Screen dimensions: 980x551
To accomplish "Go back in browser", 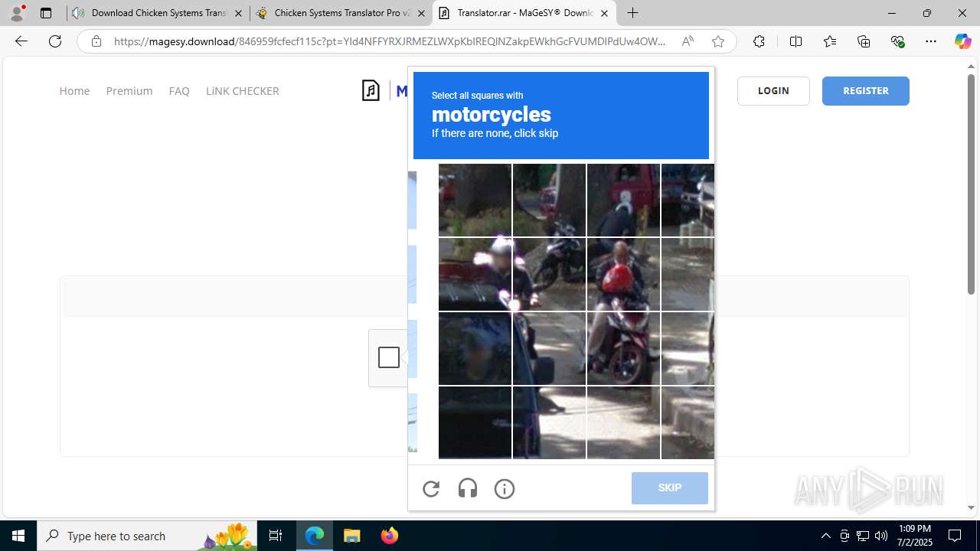I will pyautogui.click(x=21, y=41).
